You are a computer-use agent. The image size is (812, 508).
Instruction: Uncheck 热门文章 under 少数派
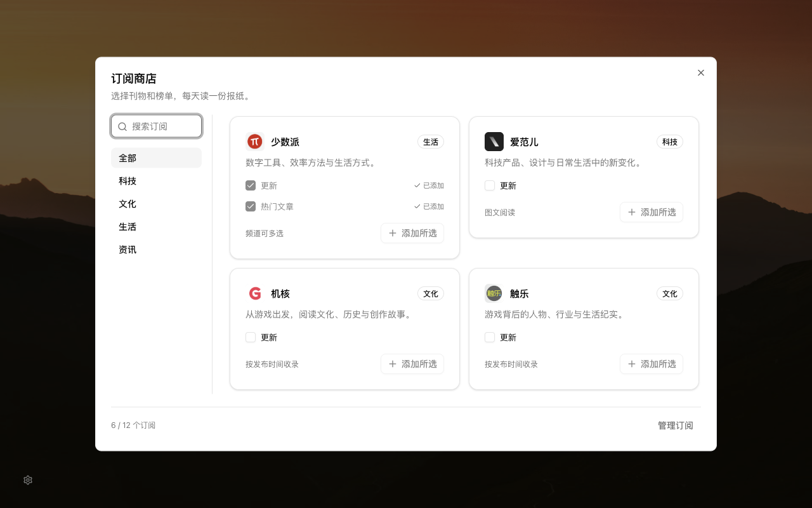(251, 206)
